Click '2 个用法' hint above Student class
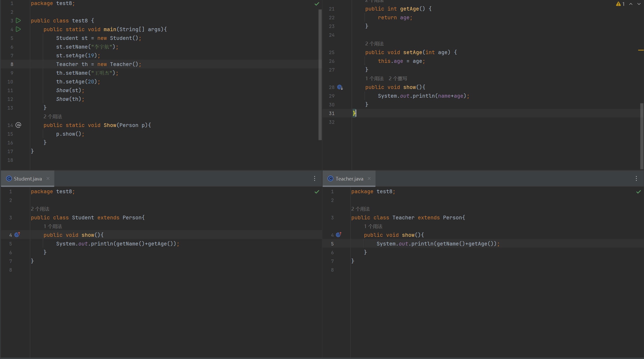644x359 pixels. coord(40,209)
